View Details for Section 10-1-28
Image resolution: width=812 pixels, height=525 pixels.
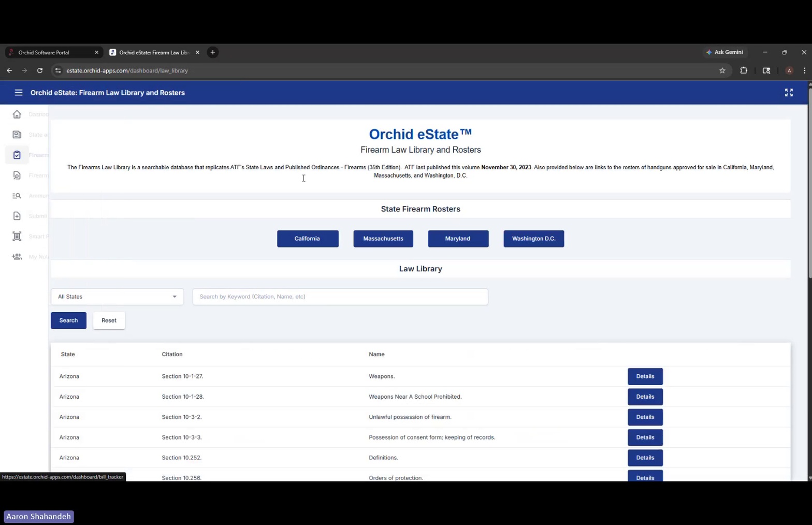click(x=645, y=397)
